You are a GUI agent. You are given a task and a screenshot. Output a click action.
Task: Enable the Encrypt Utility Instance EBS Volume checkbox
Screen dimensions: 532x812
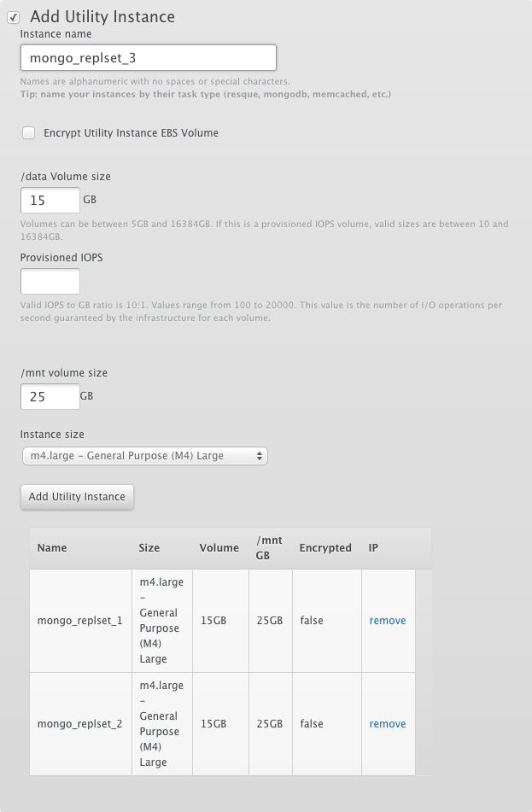tap(29, 133)
